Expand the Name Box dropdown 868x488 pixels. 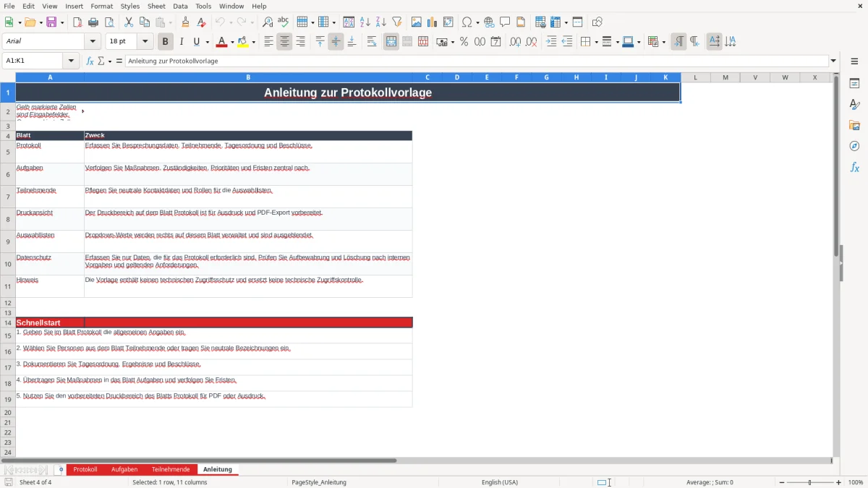[72, 61]
